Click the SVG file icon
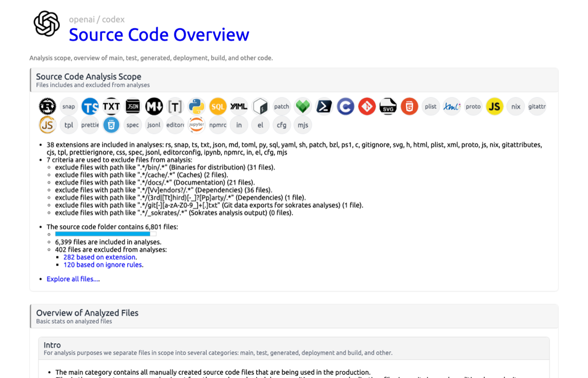 pos(388,106)
